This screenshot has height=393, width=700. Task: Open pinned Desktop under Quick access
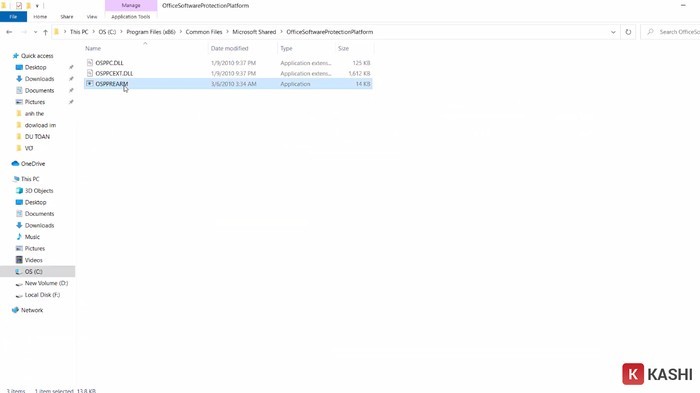point(35,67)
